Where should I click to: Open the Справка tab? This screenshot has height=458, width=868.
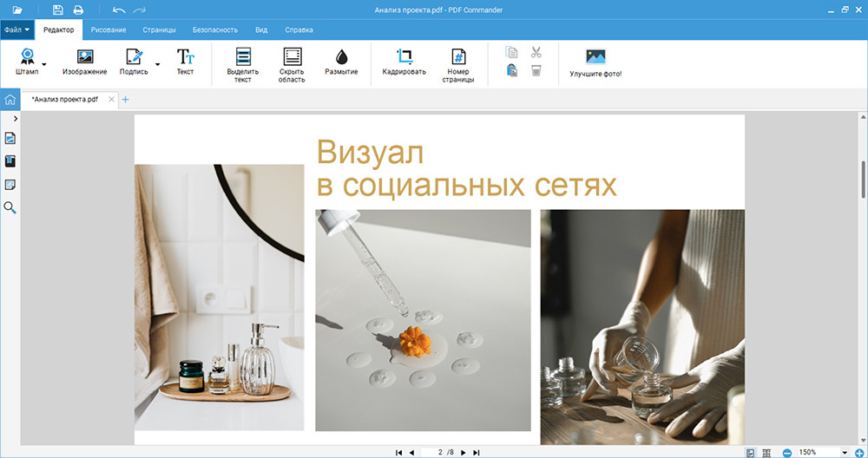[x=299, y=29]
